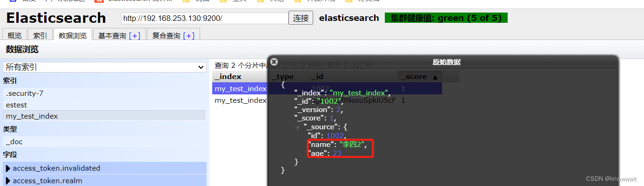
Task: Collapse the _source object triangle
Action: coord(297,127)
